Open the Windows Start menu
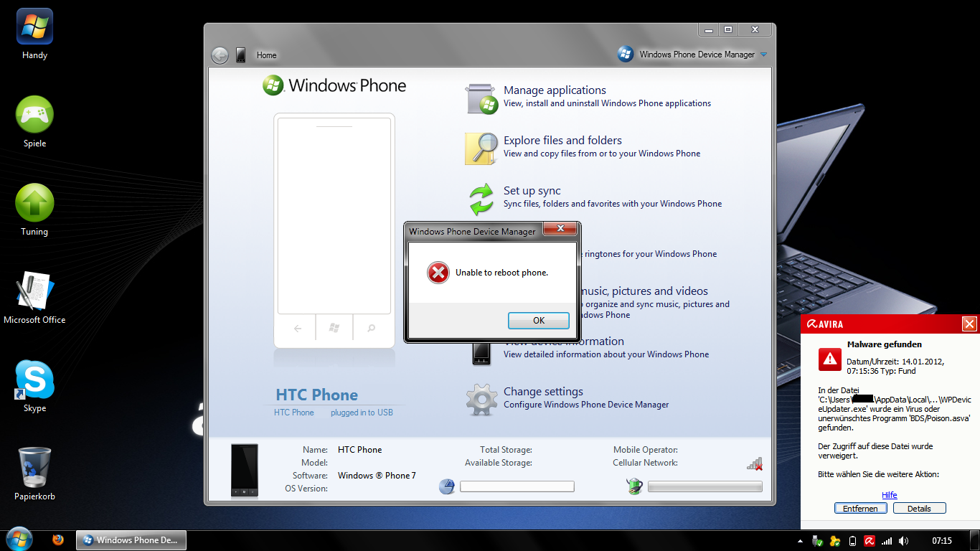This screenshot has width=980, height=551. 19,540
